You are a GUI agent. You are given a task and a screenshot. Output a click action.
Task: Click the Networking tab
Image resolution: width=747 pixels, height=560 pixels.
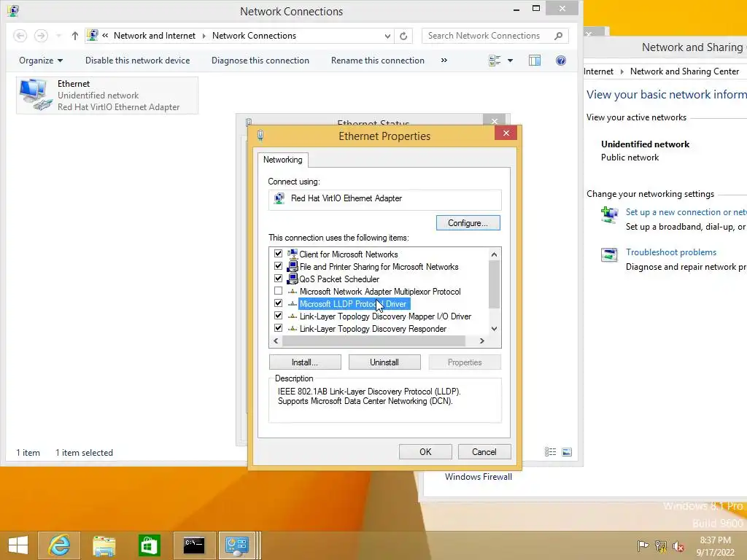pos(282,160)
